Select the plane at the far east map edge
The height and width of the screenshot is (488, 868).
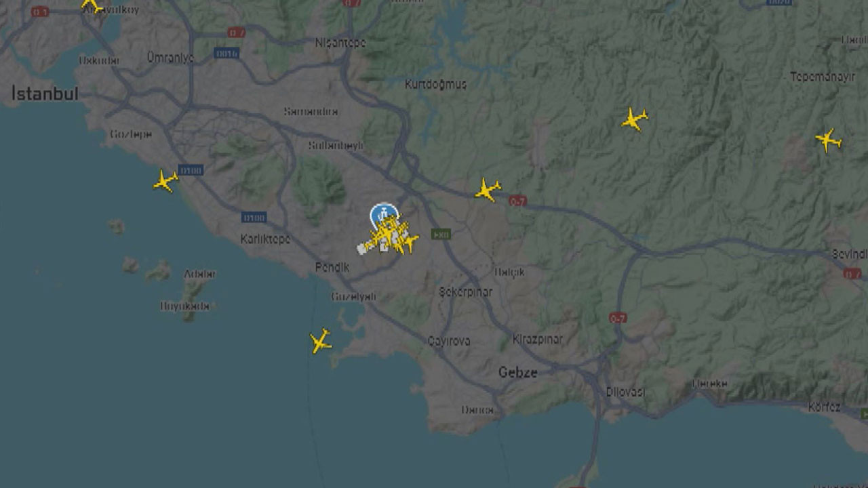pos(828,140)
